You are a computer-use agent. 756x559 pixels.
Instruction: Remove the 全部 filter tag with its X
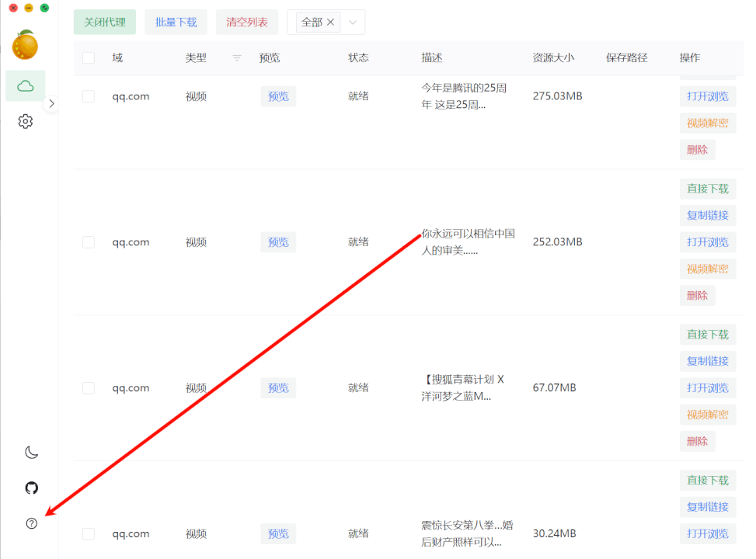[x=330, y=23]
